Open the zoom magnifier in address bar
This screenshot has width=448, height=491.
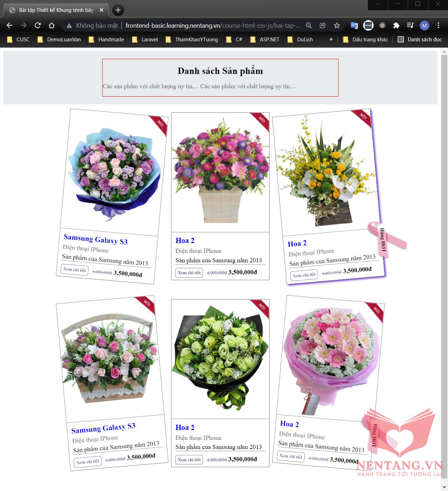point(309,25)
